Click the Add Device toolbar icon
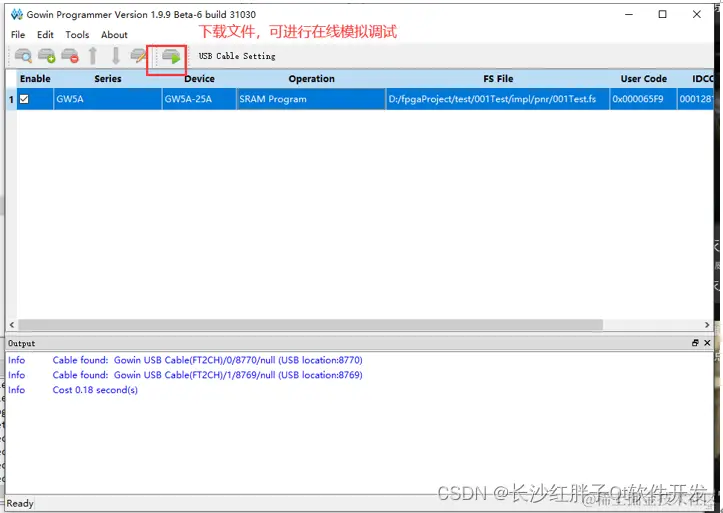 pos(47,56)
